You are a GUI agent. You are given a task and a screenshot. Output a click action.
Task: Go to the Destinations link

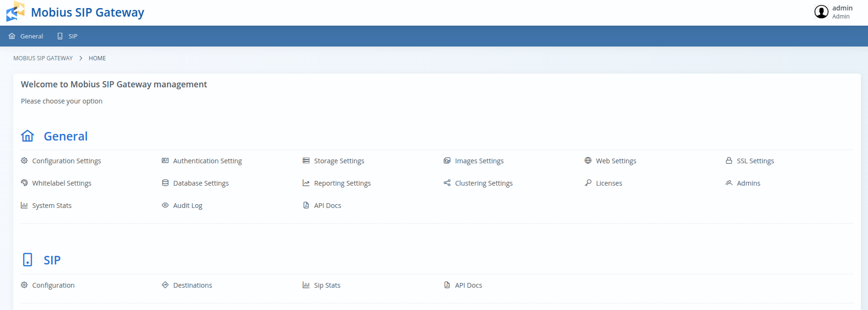(x=192, y=285)
